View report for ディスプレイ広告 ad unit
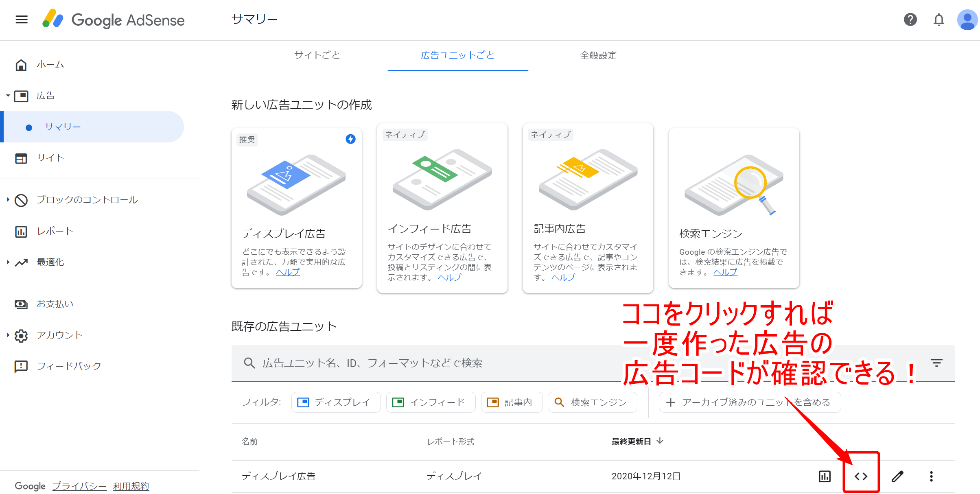Viewport: 980px width, 494px height. [825, 476]
